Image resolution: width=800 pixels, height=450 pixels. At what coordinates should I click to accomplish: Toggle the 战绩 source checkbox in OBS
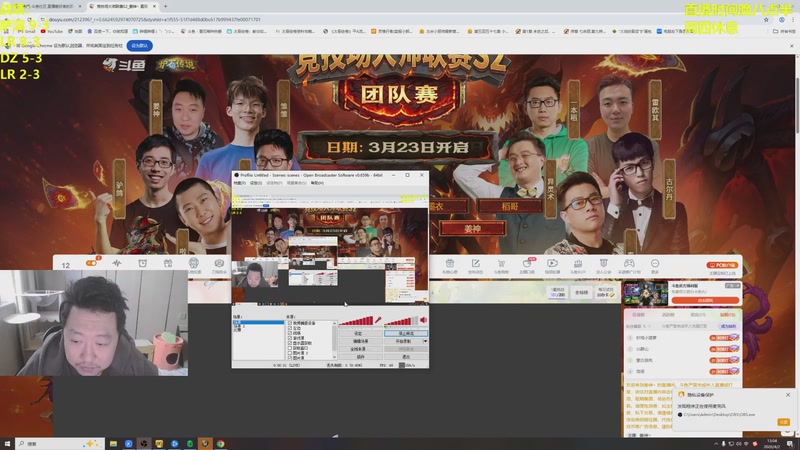pos(290,333)
